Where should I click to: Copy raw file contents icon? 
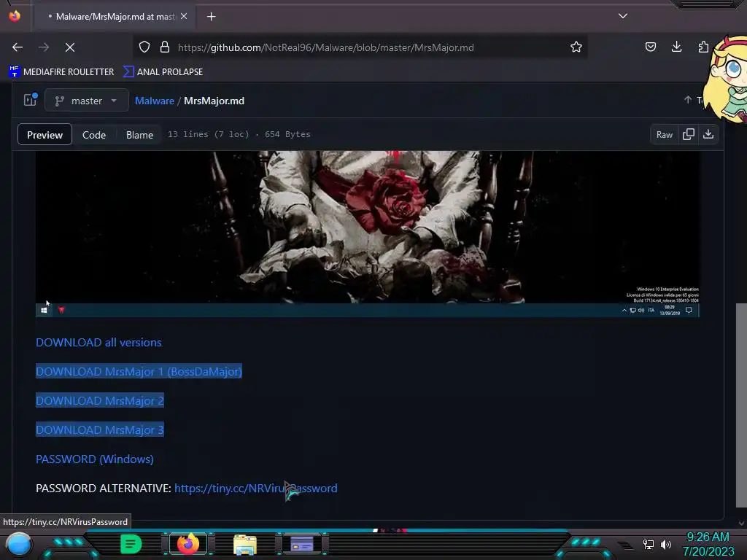point(689,135)
